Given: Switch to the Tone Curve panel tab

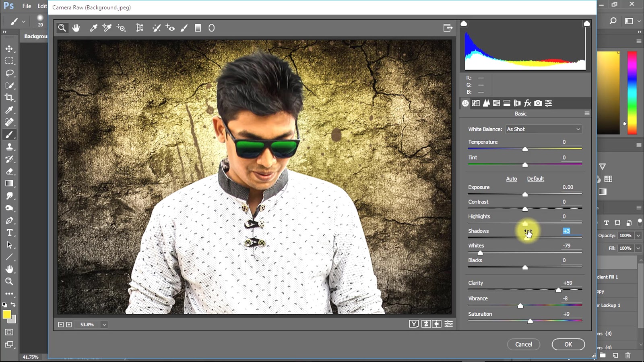Looking at the screenshot, I should (x=476, y=103).
